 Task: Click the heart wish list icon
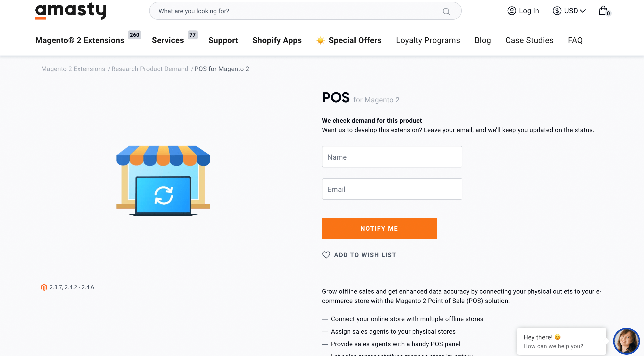pos(326,255)
